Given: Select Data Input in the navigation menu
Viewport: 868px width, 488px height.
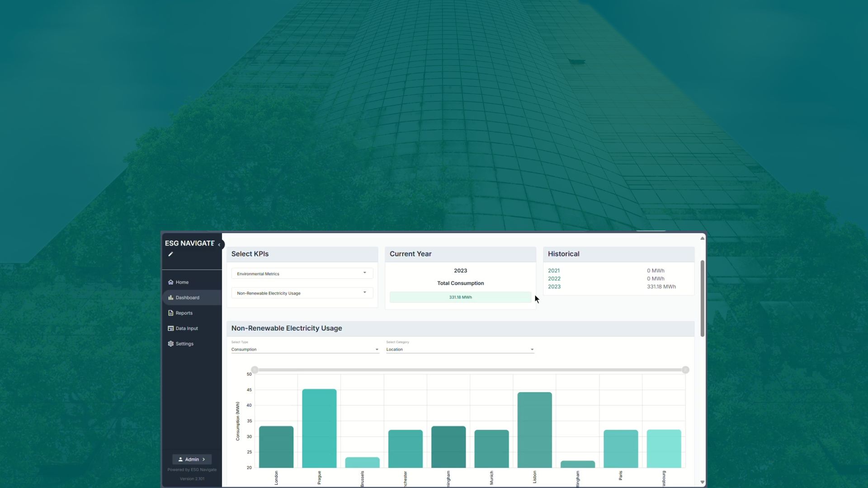Looking at the screenshot, I should (x=186, y=328).
